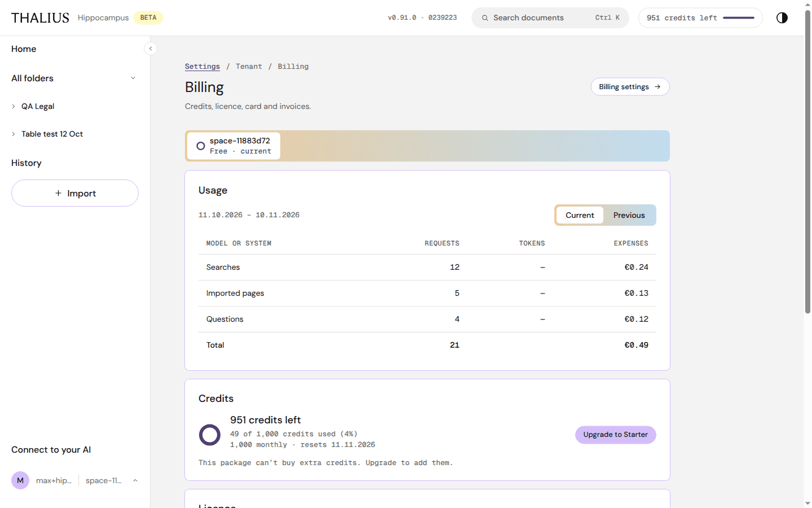812x508 pixels.
Task: Open Connect to your AI
Action: click(x=51, y=449)
